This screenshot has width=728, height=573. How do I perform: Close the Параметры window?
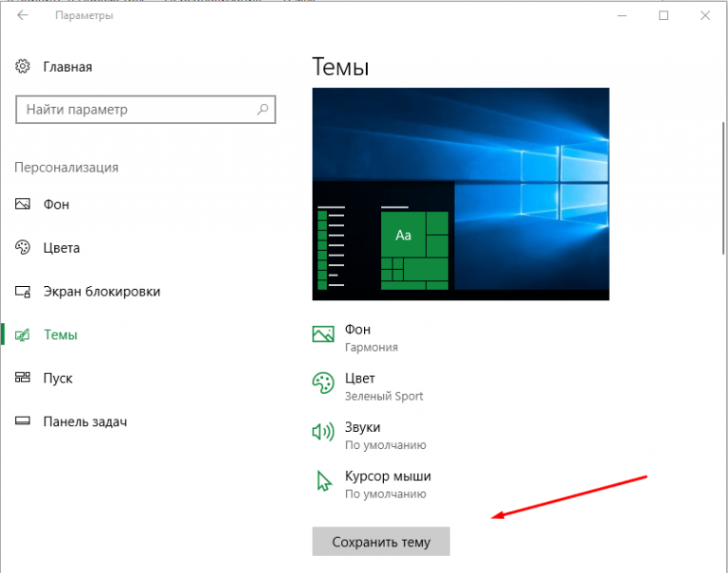point(706,15)
